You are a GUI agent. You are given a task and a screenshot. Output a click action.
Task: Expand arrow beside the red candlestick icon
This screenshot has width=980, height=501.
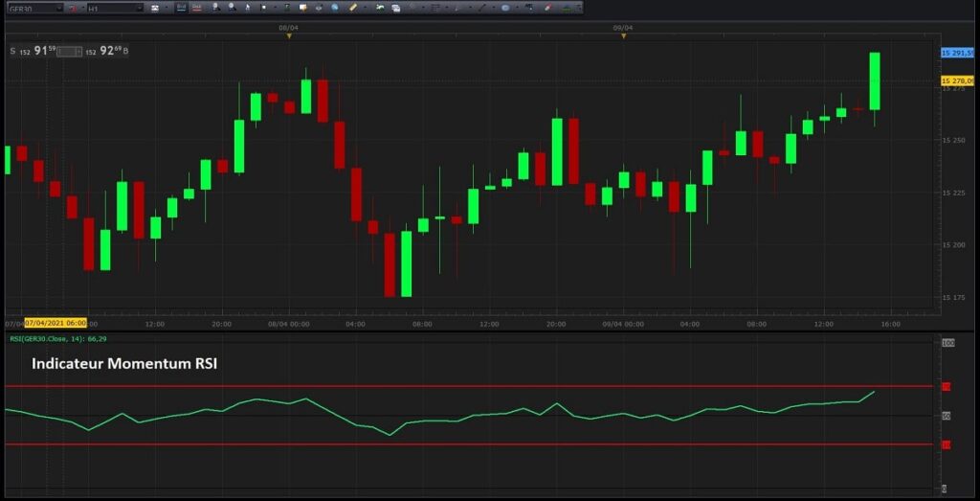point(83,9)
